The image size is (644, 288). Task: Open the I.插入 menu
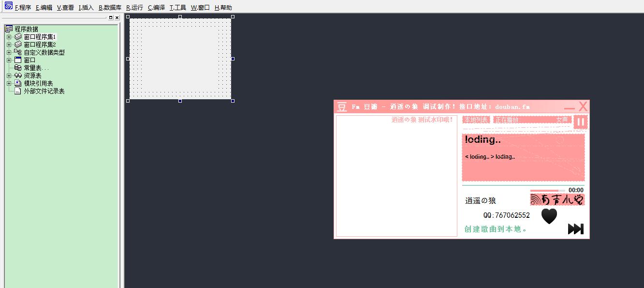coord(86,8)
